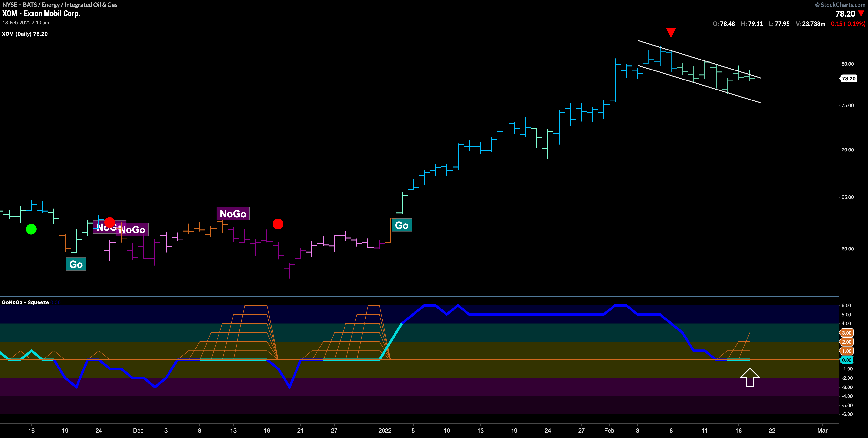
Task: Click the upper white channel trendline
Action: 699,59
